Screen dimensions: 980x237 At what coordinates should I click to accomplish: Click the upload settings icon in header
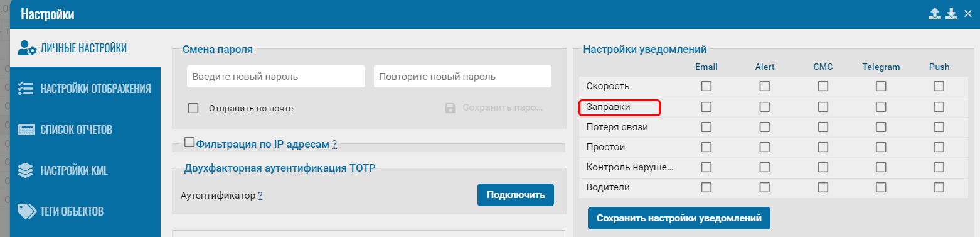(x=935, y=14)
